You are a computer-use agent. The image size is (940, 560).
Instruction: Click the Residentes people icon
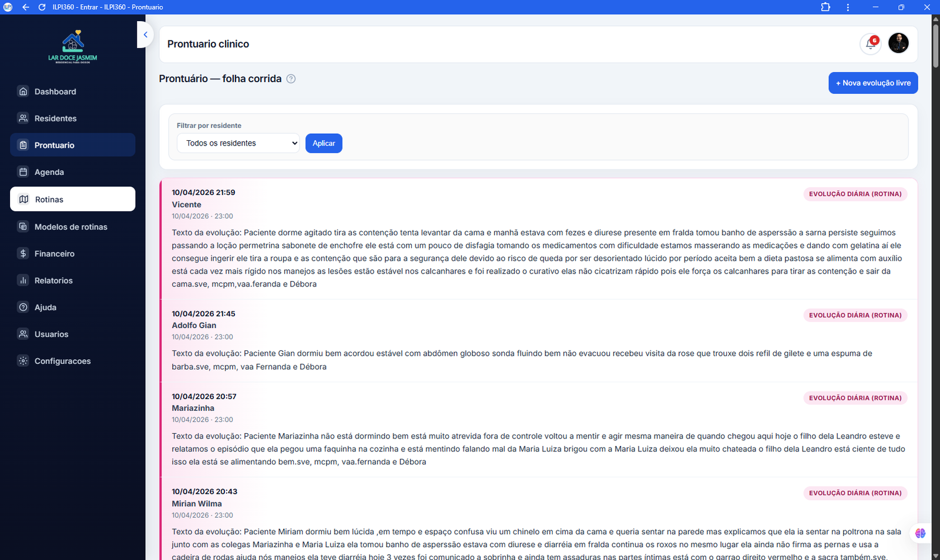coord(23,118)
